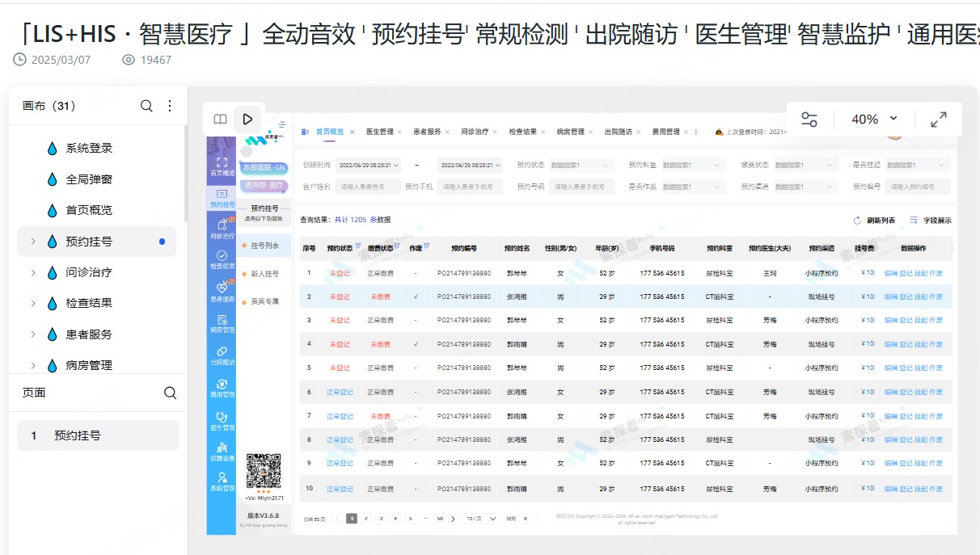The width and height of the screenshot is (980, 555).
Task: Open the book-shaped notes icon
Action: [x=220, y=120]
